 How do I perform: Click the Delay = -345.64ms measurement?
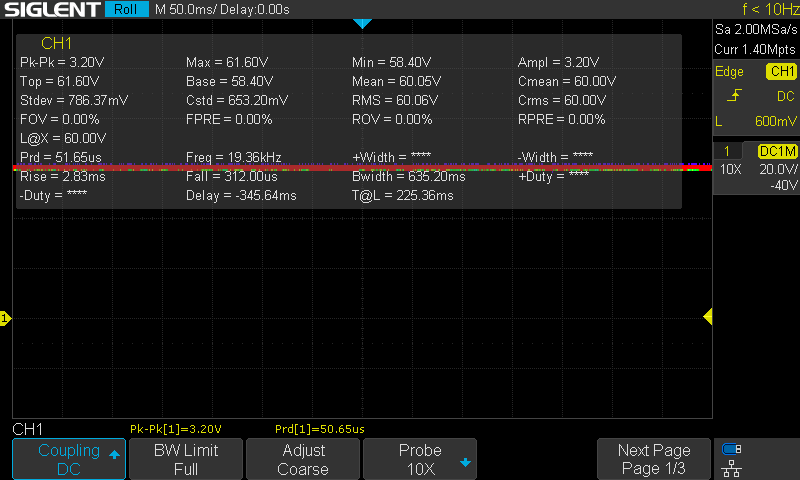(241, 195)
